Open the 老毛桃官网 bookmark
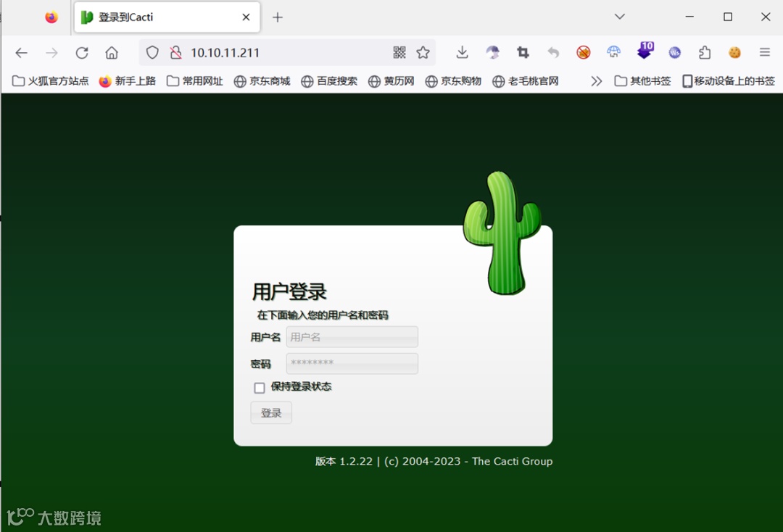 tap(526, 81)
